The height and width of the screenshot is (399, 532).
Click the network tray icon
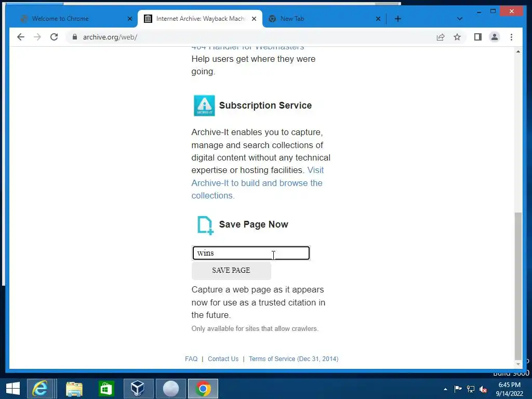pyautogui.click(x=471, y=389)
